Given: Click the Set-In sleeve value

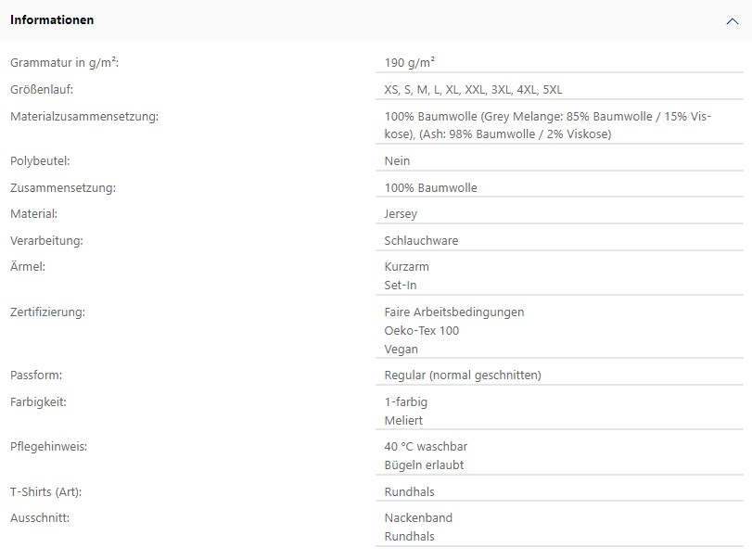Looking at the screenshot, I should coord(401,286).
